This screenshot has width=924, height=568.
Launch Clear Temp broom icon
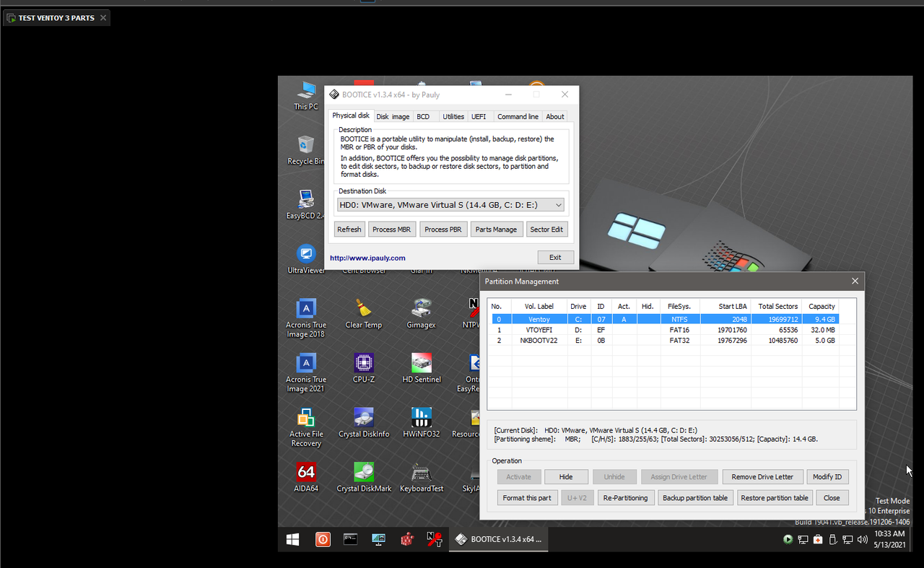tap(364, 314)
